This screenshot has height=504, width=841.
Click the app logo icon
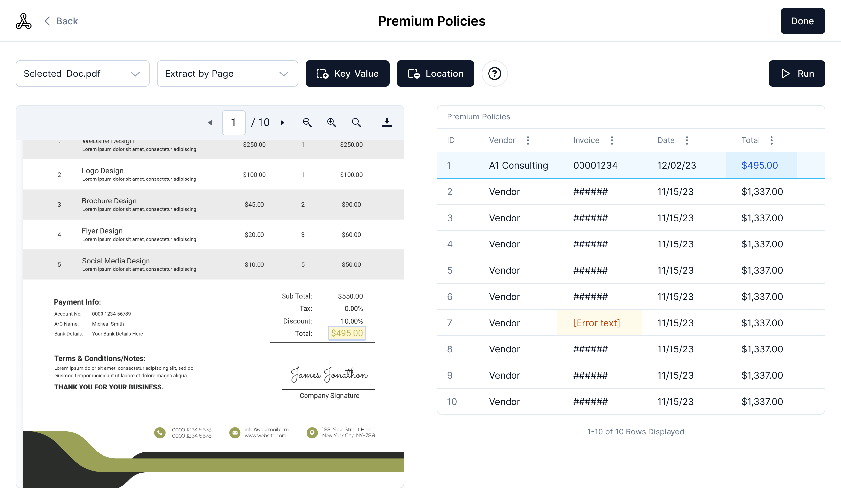pyautogui.click(x=23, y=21)
